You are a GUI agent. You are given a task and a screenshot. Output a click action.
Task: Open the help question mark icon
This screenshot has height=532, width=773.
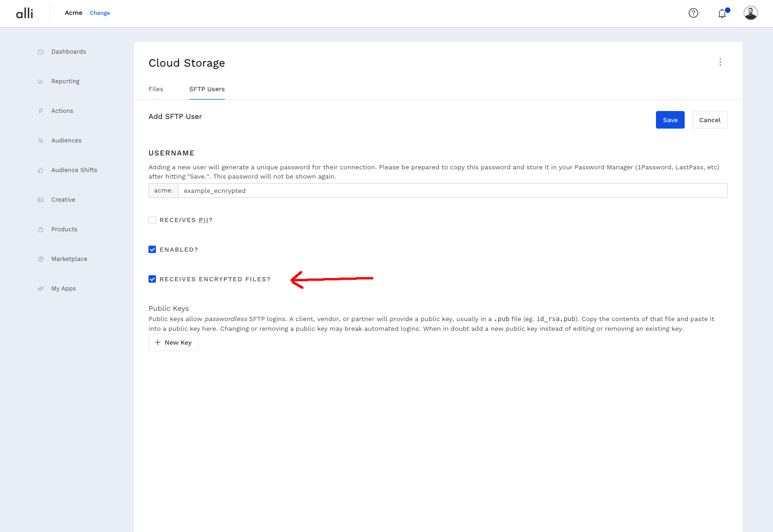click(x=693, y=13)
